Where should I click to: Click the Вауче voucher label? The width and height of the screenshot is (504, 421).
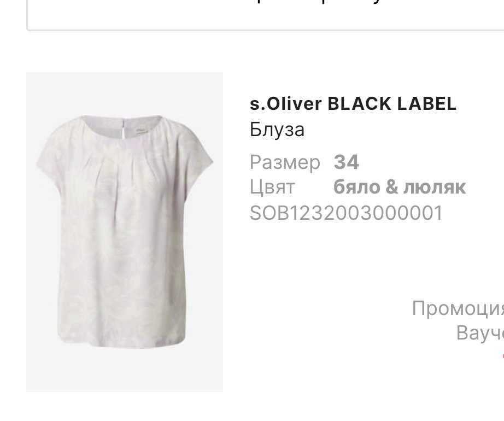coord(480,333)
